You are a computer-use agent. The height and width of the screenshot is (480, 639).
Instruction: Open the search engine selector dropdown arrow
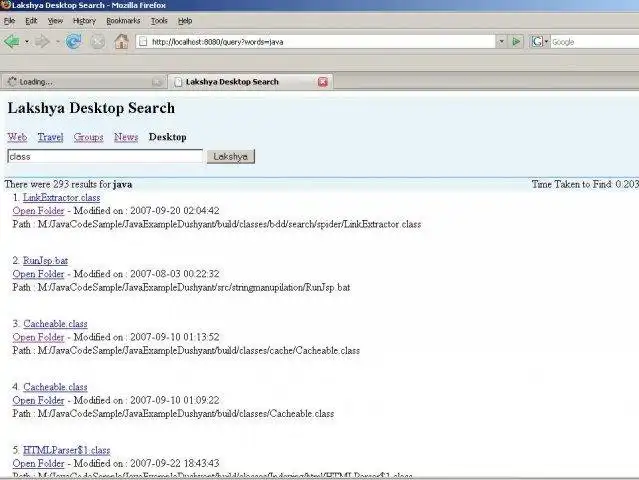546,42
